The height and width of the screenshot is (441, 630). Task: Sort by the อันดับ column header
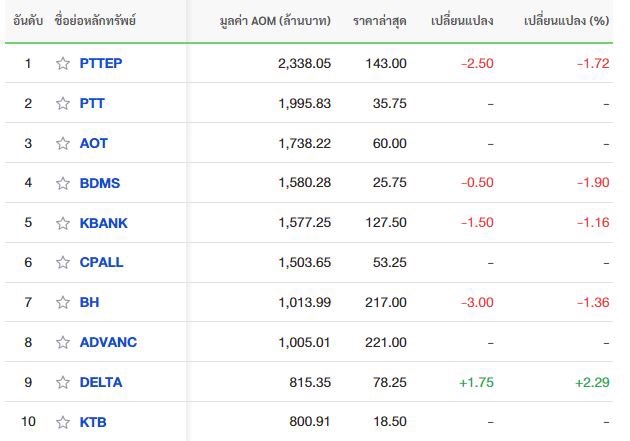point(28,20)
